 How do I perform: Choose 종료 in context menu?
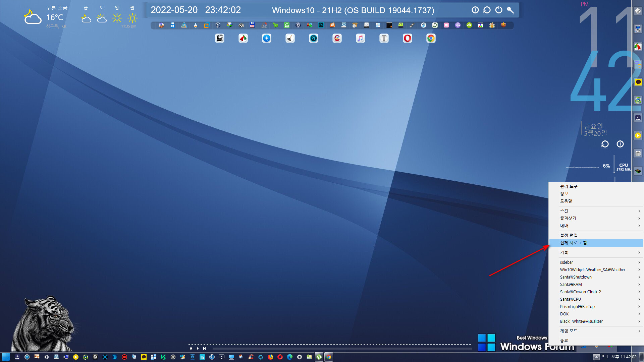(x=596, y=341)
